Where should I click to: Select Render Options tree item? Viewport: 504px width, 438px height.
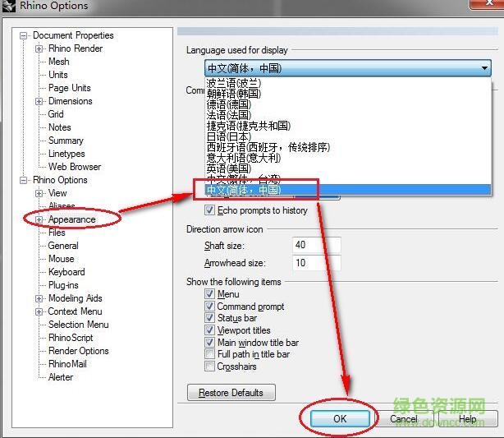(x=79, y=351)
